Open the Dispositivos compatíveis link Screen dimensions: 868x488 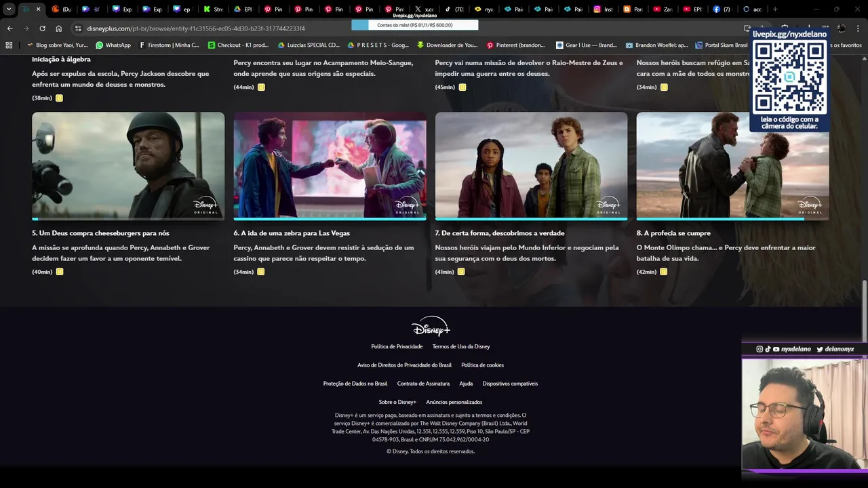(x=510, y=384)
